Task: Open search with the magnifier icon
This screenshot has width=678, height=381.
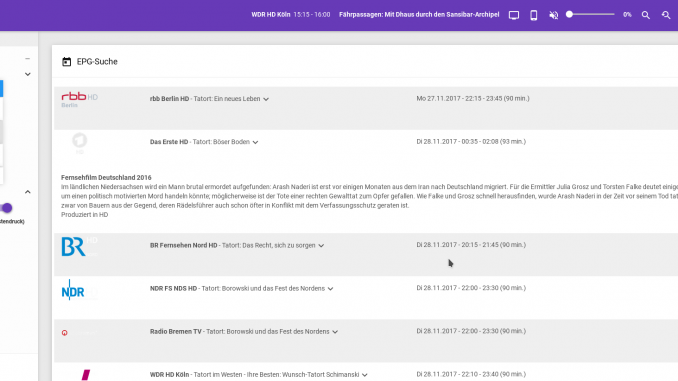Action: click(x=646, y=15)
